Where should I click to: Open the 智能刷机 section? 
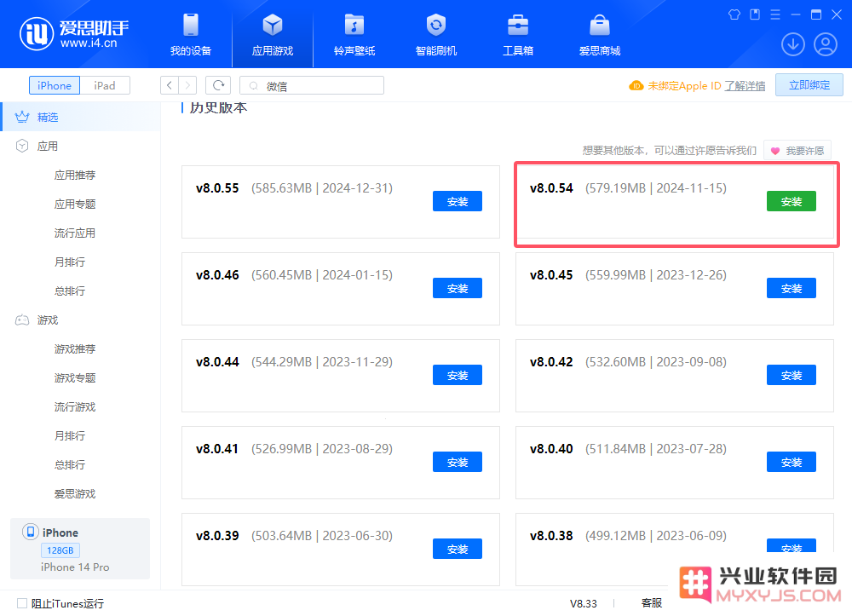(x=435, y=35)
